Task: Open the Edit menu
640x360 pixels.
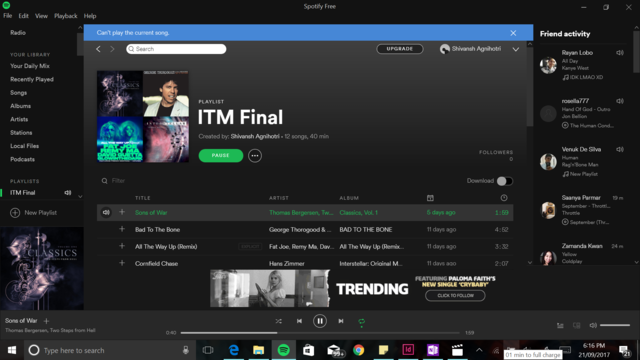Action: pos(23,16)
